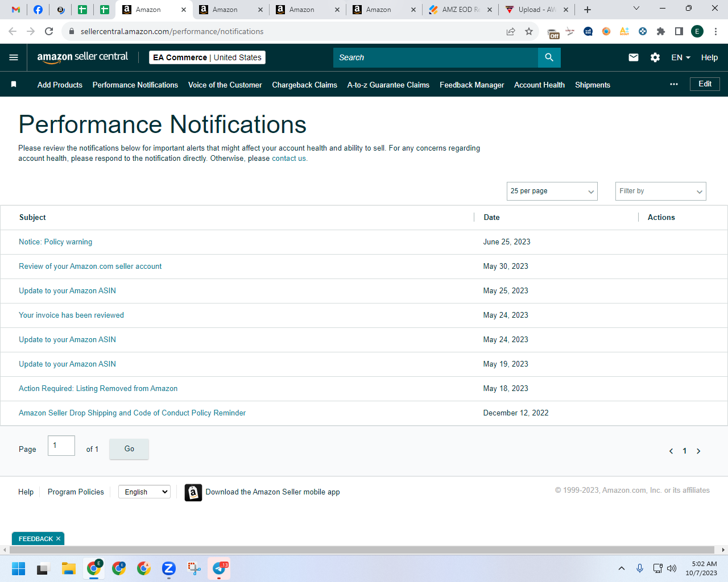
Task: Click the Edit favorites button
Action: click(x=705, y=84)
